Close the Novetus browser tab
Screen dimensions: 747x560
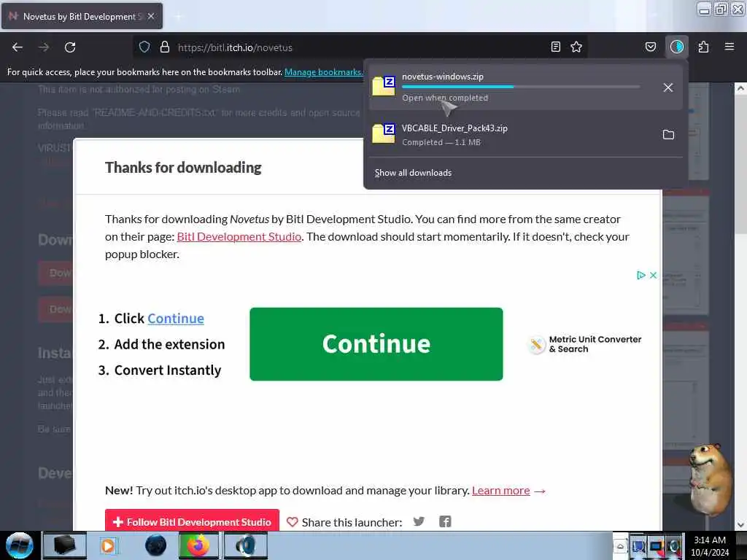(x=151, y=16)
